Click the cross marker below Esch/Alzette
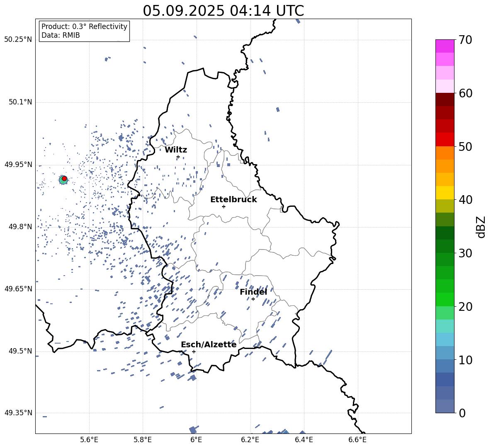The width and height of the screenshot is (491, 448). 194,351
